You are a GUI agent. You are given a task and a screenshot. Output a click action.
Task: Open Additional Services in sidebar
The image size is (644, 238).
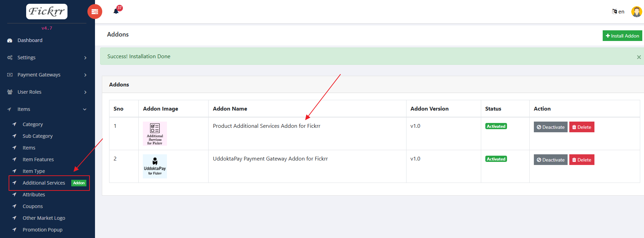(x=44, y=183)
